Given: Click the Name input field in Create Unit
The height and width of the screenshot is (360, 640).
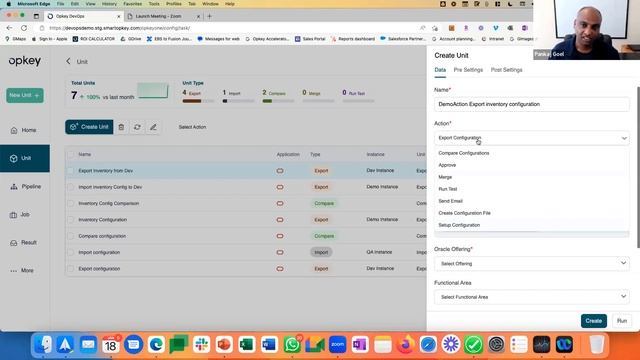Looking at the screenshot, I should pos(531,104).
